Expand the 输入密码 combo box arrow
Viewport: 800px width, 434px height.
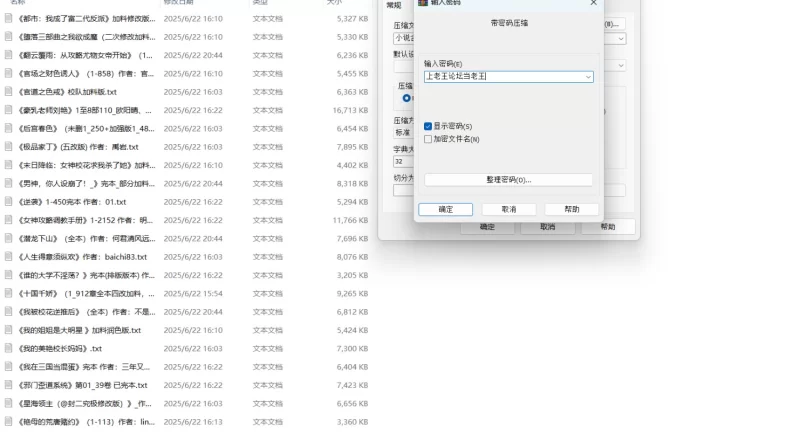(x=587, y=76)
